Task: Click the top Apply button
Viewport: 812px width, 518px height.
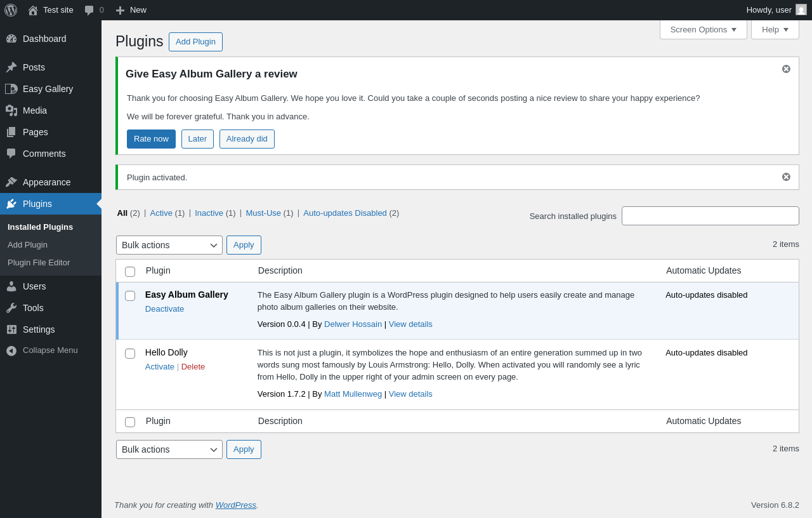Action: (x=244, y=245)
